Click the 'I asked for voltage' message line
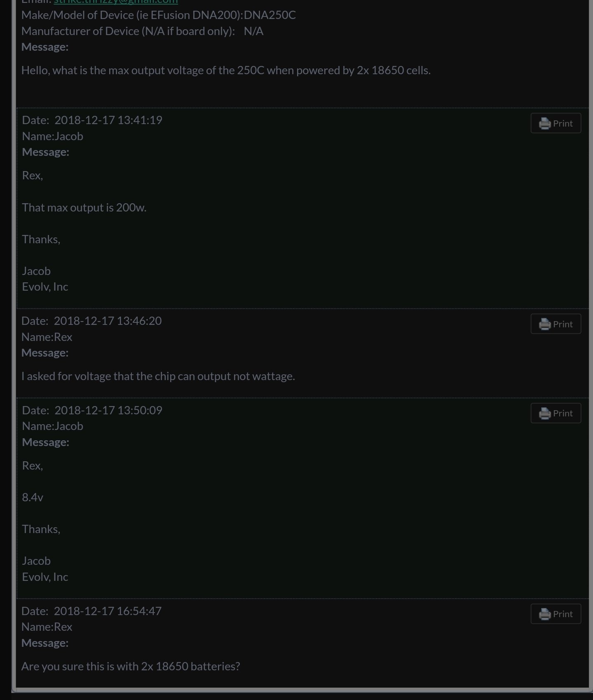 [158, 376]
